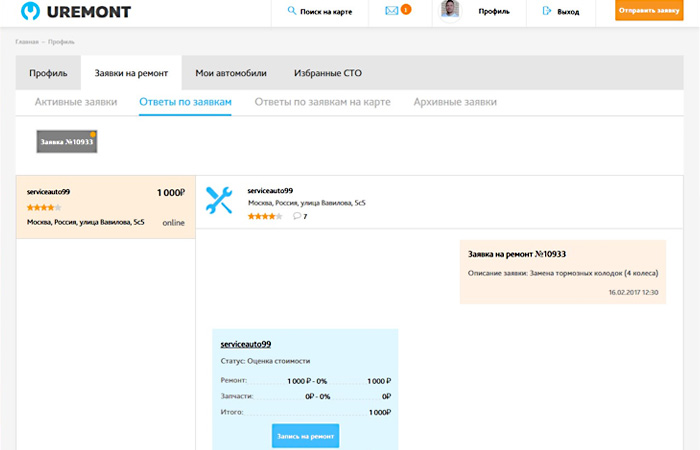The height and width of the screenshot is (450, 700).
Task: Click the star rating in the serviceauto99 header
Action: pos(265,216)
